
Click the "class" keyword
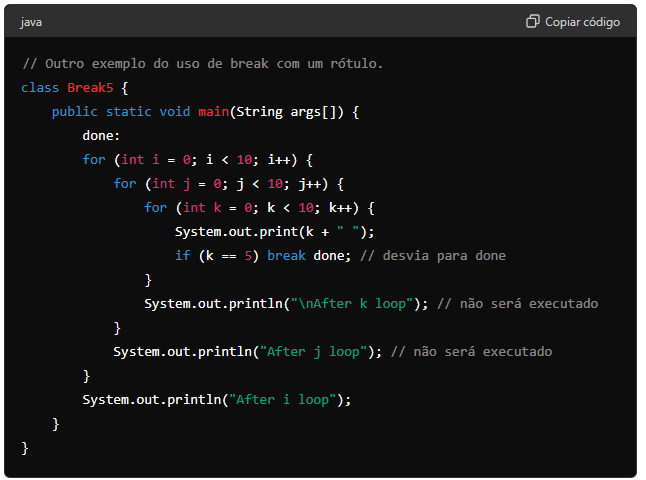40,87
